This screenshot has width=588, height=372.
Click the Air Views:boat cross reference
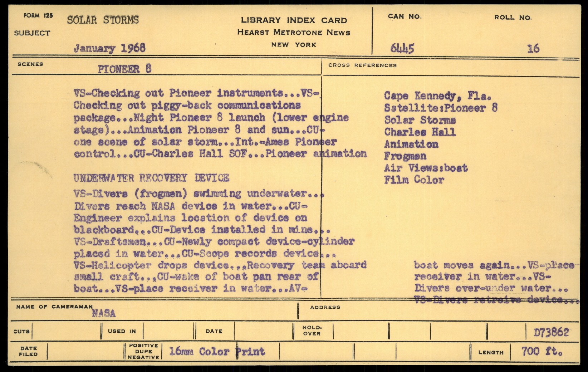pos(426,168)
